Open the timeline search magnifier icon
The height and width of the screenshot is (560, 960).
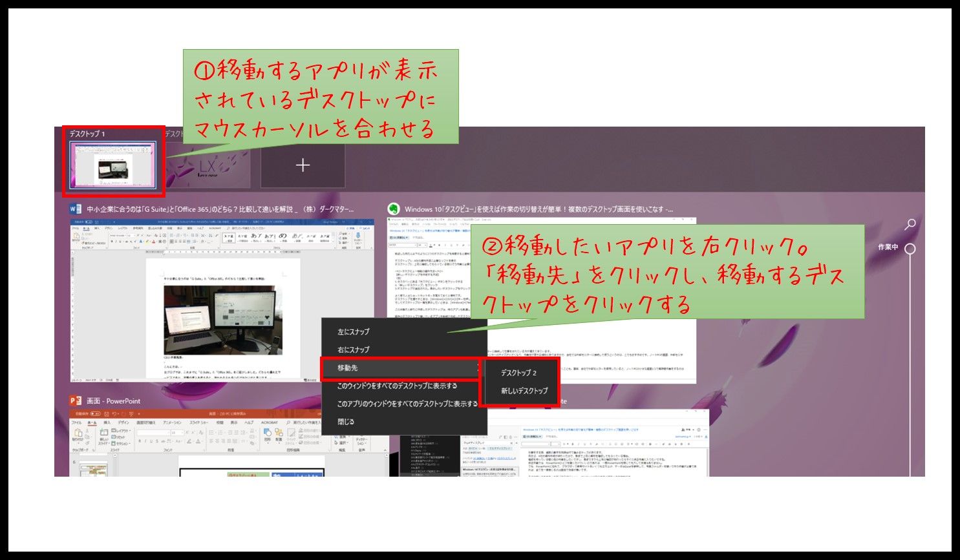[x=910, y=225]
